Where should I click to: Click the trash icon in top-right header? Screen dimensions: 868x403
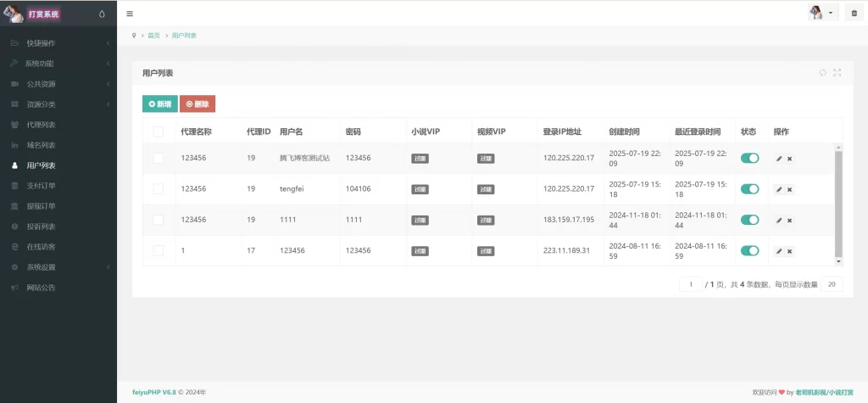pyautogui.click(x=854, y=14)
